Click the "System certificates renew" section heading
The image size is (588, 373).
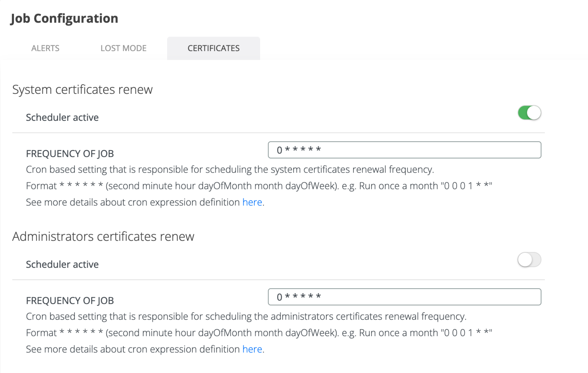(82, 90)
